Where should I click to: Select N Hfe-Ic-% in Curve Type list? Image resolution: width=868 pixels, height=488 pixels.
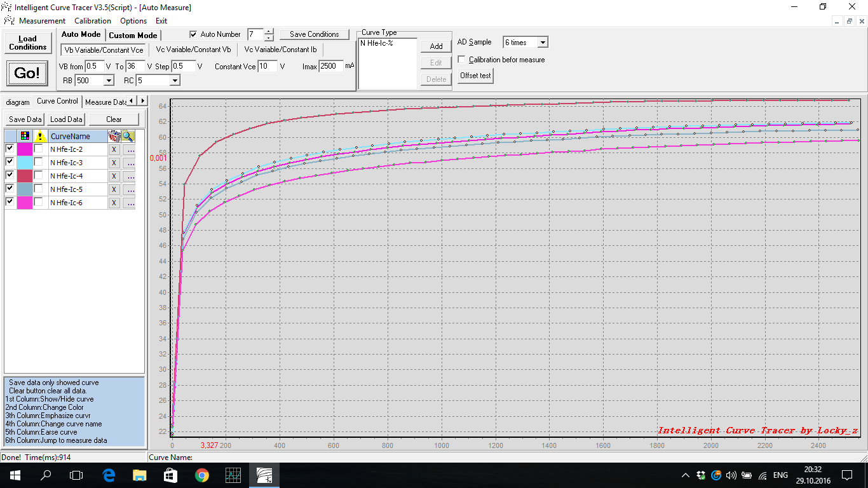pyautogui.click(x=376, y=43)
